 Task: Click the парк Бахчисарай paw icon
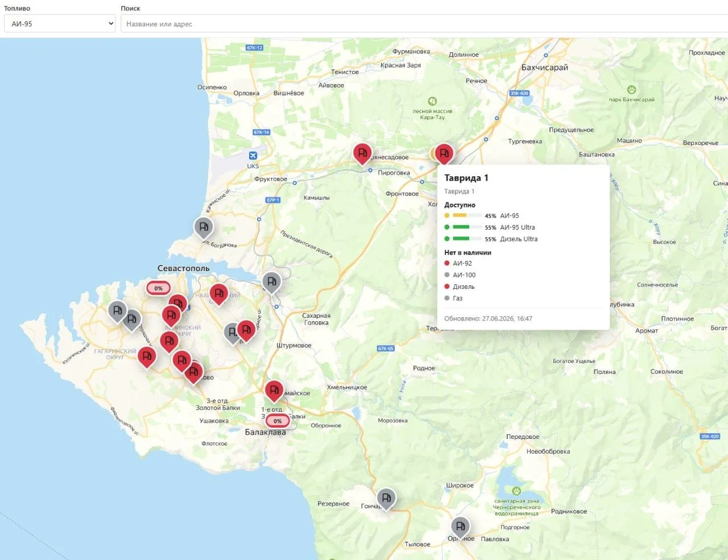[631, 89]
